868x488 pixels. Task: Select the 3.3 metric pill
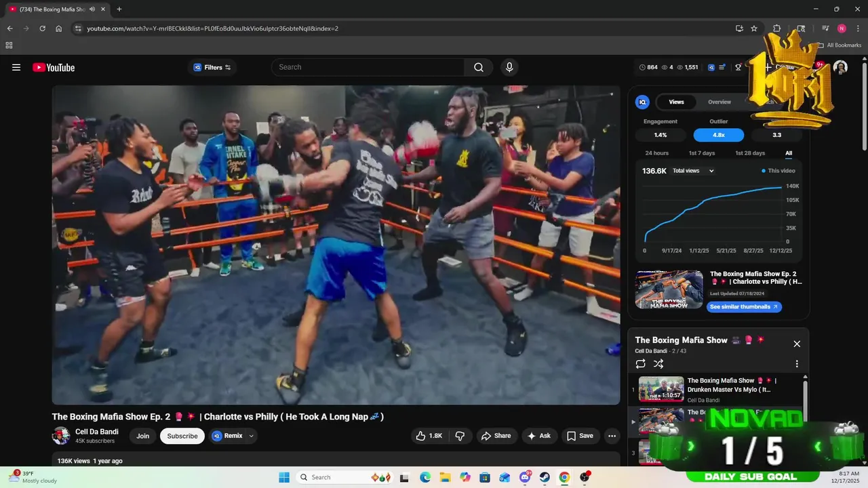(777, 135)
